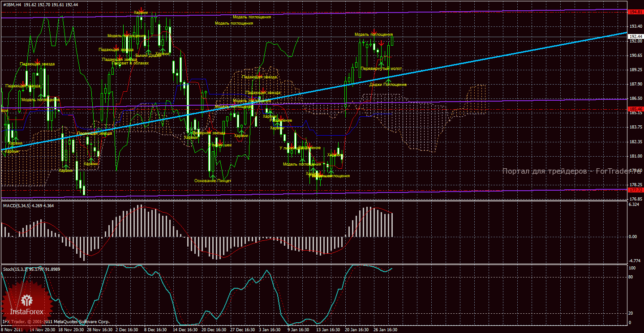This screenshot has height=333, width=644.
Task: Select the 'Перевернутый молот' pattern label
Action: pyautogui.click(x=381, y=68)
